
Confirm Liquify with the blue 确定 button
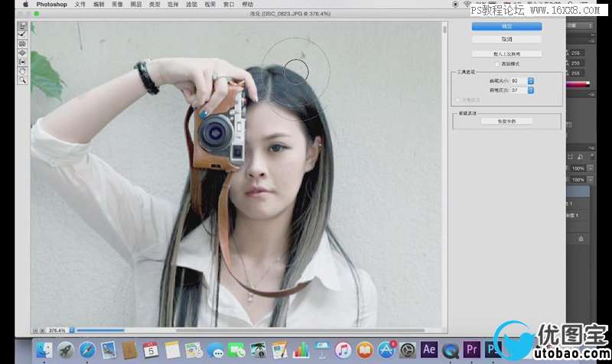(506, 27)
